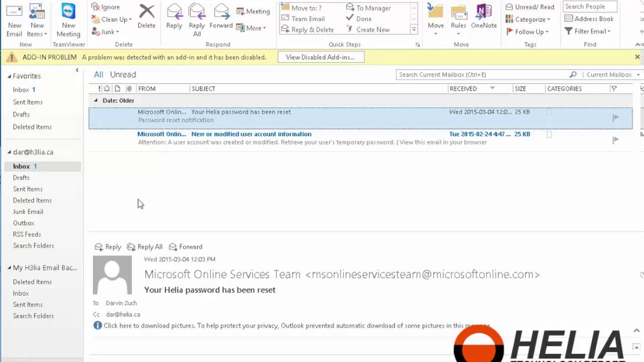This screenshot has height=362, width=644.
Task: Click Reply in the reading pane
Action: click(x=108, y=247)
